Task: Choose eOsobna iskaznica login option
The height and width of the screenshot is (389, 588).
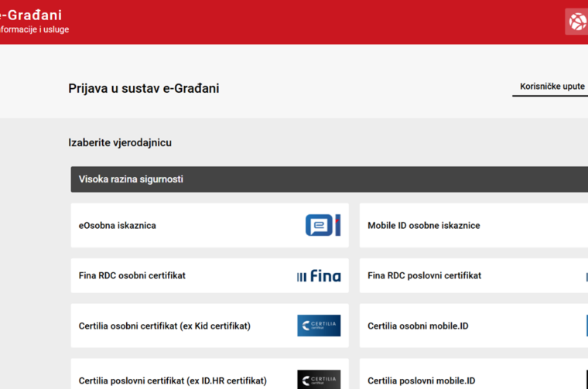Action: tap(118, 226)
